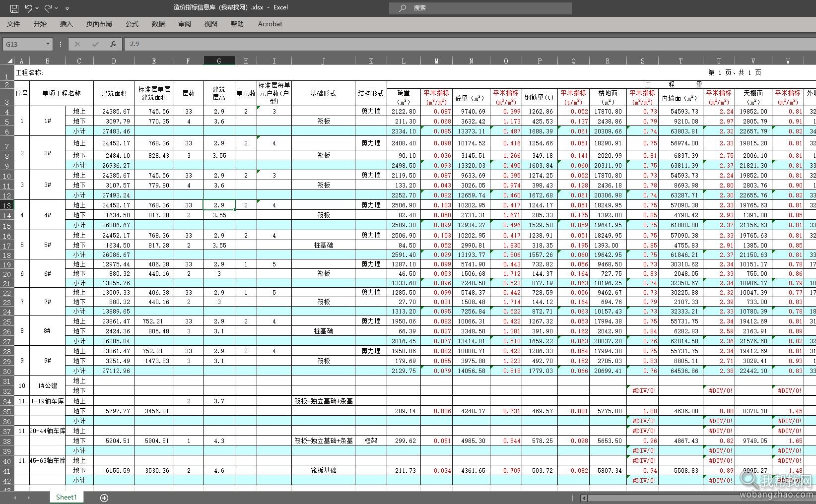Open the Acrobat tab
This screenshot has height=504, width=816.
[270, 24]
